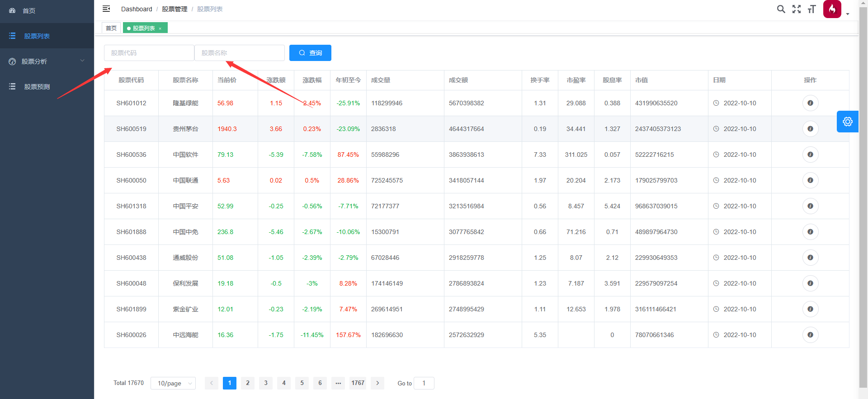Go to page 6
This screenshot has width=868, height=399.
320,383
